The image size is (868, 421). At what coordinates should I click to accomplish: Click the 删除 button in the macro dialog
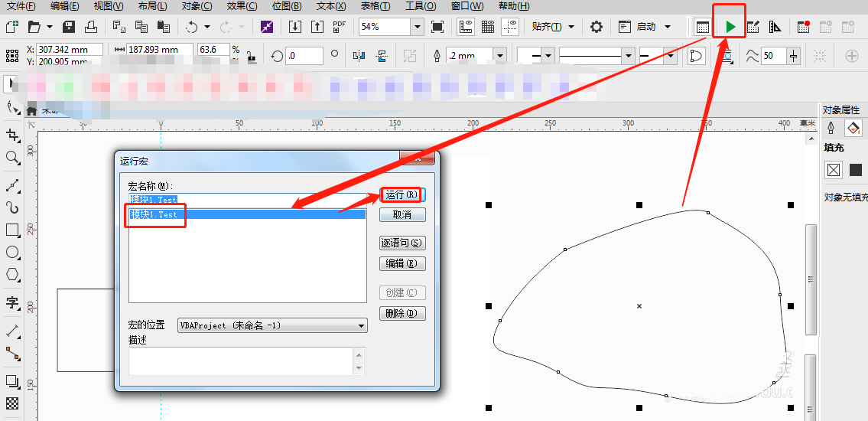(x=402, y=314)
